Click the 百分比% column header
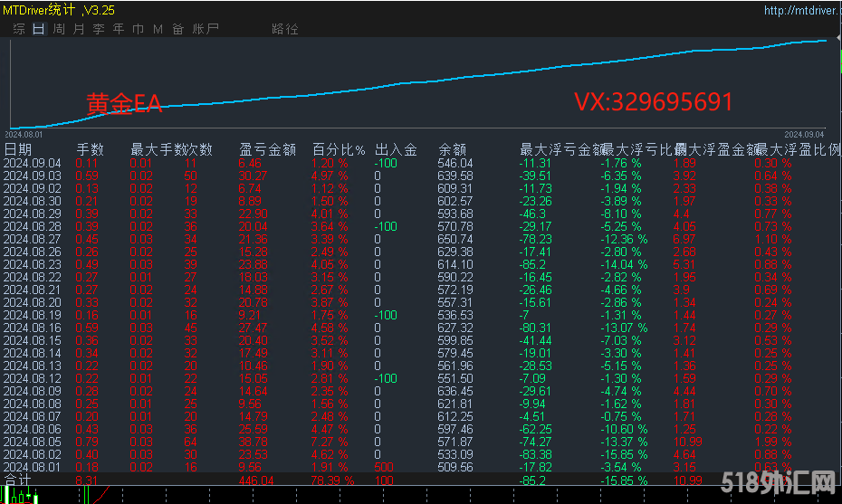842x504 pixels. 339,149
